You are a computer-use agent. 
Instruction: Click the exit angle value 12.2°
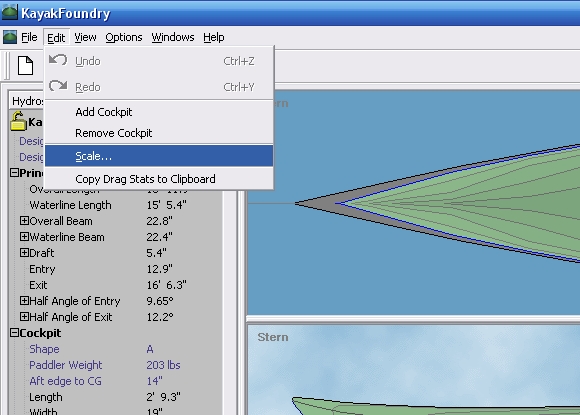tap(160, 317)
